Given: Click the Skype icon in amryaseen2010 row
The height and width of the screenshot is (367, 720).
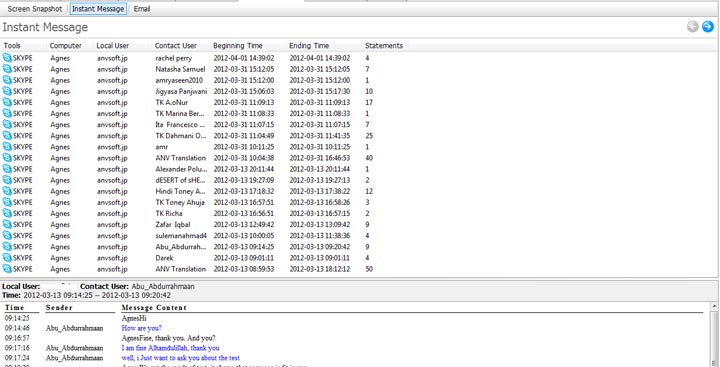Looking at the screenshot, I should click(x=7, y=80).
